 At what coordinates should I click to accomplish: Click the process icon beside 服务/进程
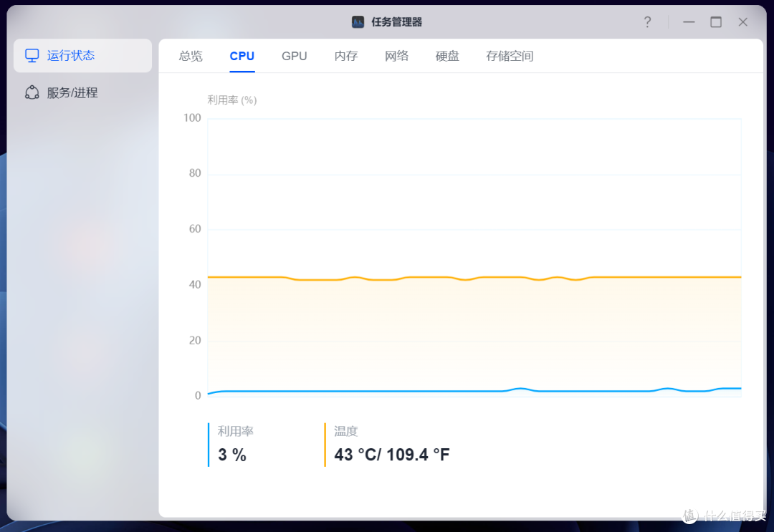[x=32, y=92]
